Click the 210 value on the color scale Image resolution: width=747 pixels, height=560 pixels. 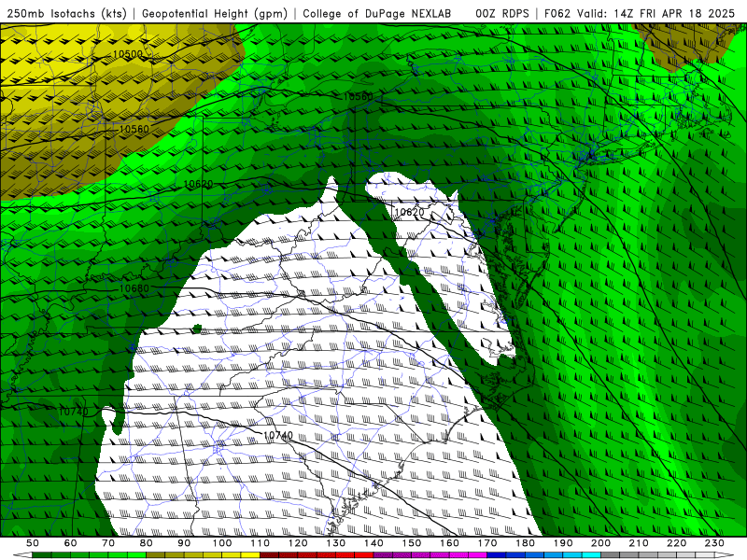tap(640, 543)
